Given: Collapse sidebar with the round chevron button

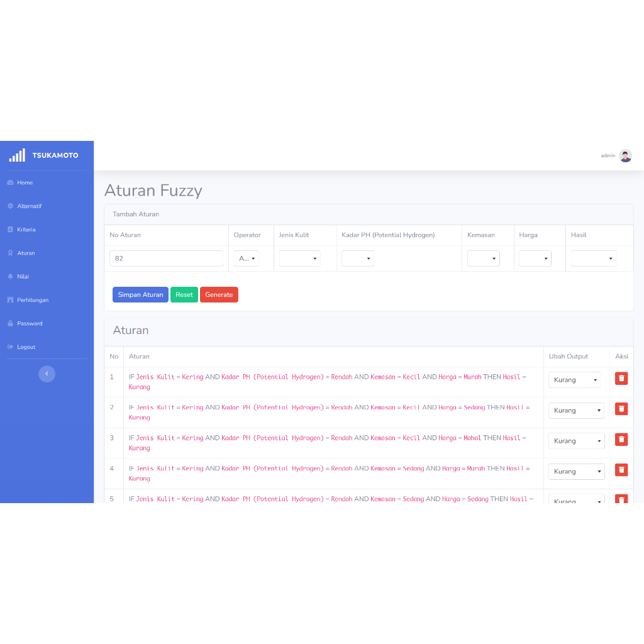Looking at the screenshot, I should pos(47,374).
